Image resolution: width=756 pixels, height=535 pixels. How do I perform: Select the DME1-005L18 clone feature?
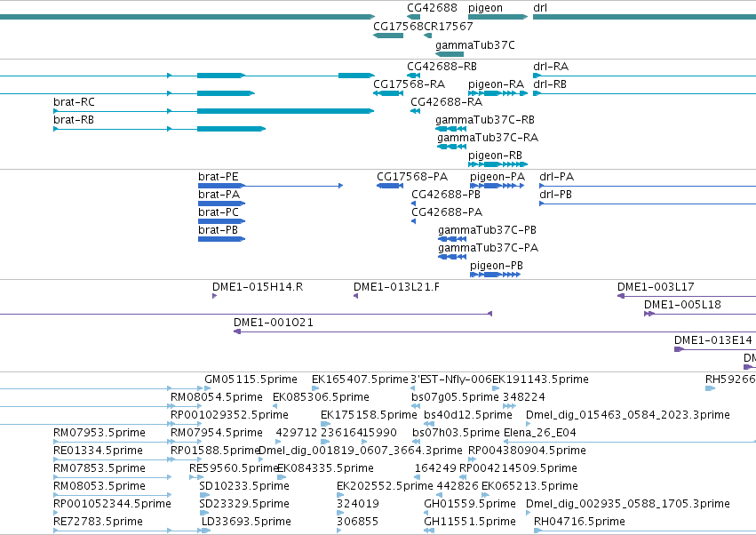[x=700, y=314]
